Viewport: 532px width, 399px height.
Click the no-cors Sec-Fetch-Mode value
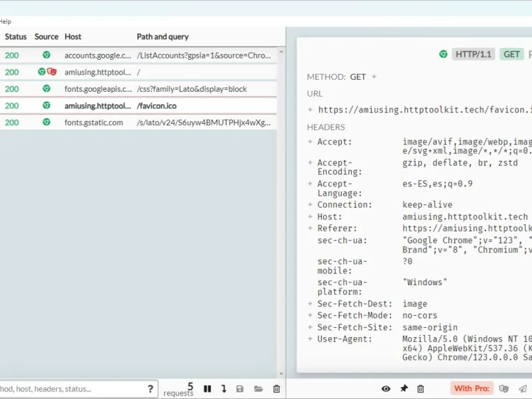[x=420, y=315]
